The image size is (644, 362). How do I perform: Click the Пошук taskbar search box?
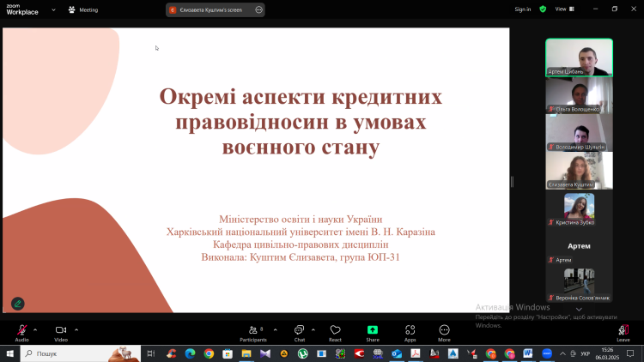[81, 353]
